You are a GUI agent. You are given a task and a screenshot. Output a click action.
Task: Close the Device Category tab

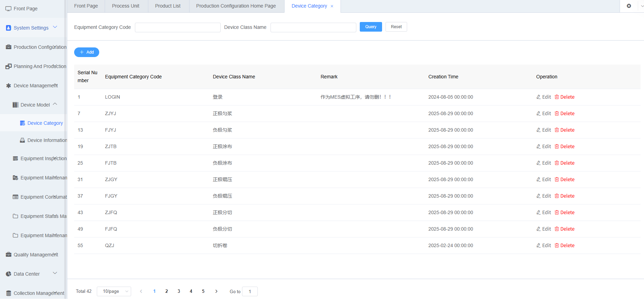332,6
